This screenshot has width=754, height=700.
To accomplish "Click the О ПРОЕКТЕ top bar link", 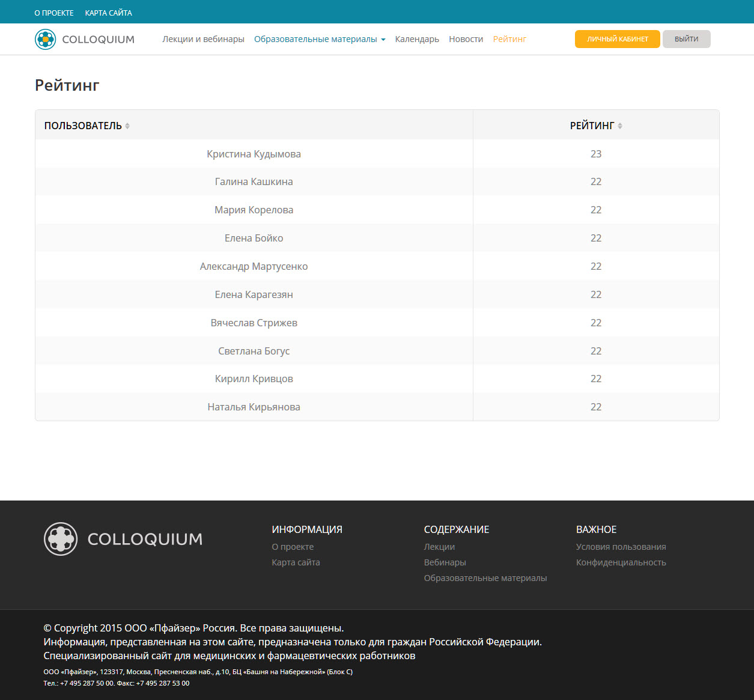I will (54, 13).
